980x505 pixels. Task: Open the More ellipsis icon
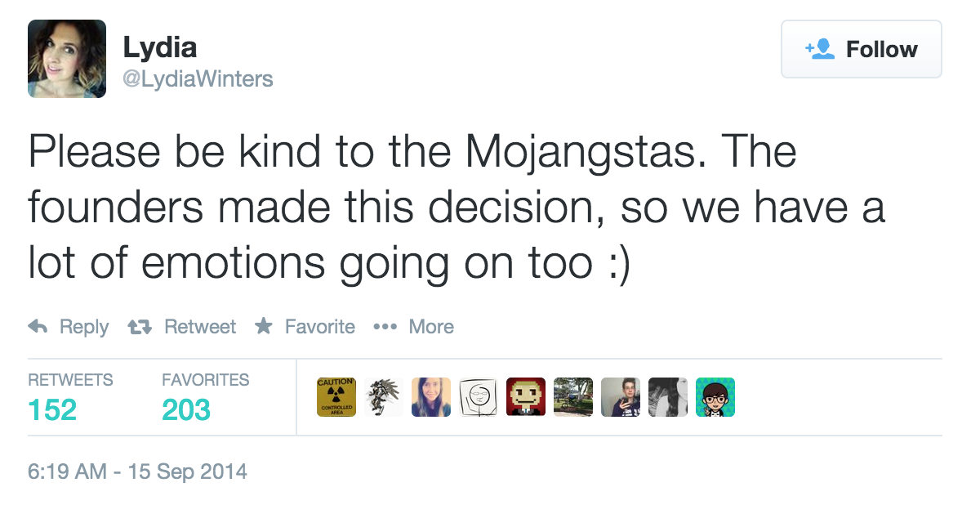tap(385, 327)
